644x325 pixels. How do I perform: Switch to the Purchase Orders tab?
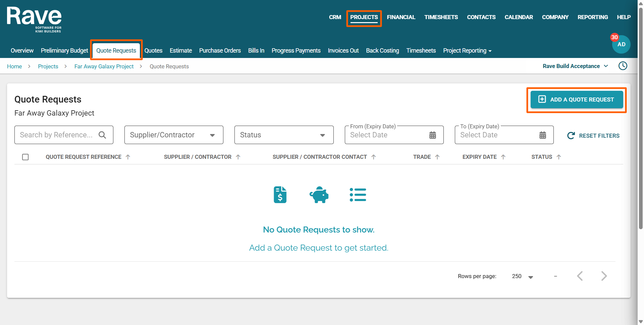[x=220, y=51]
